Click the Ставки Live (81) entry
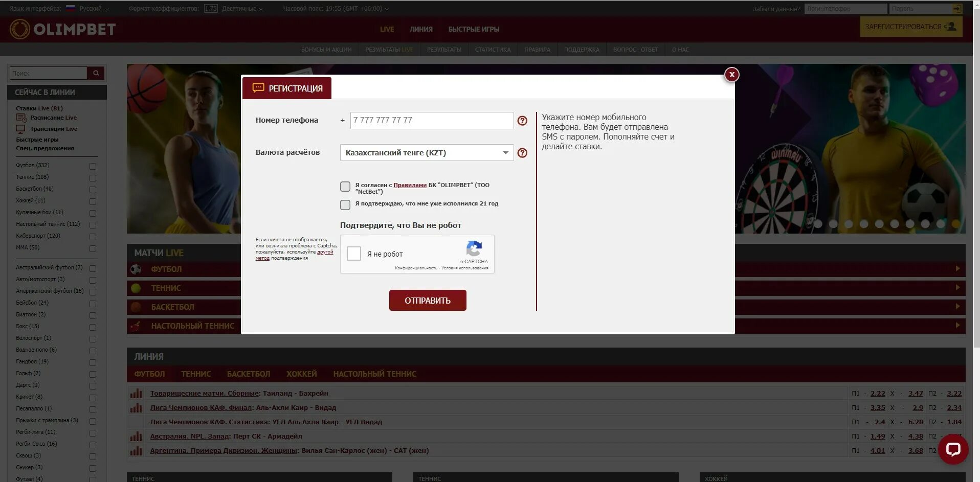The width and height of the screenshot is (980, 482). point(39,108)
